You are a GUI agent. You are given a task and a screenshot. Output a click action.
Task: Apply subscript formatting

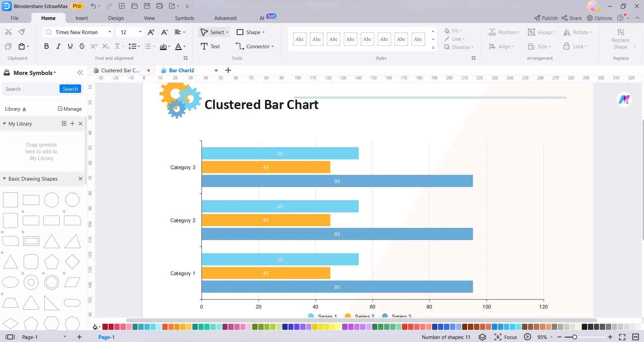coord(105,46)
